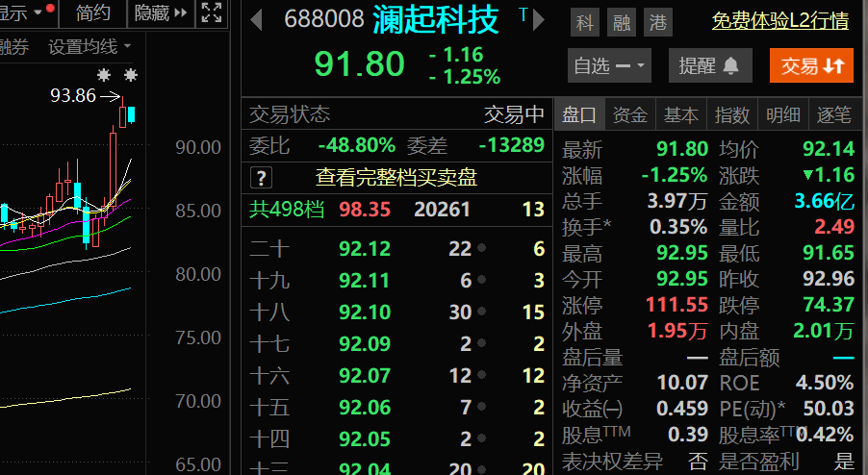Click dot icon in 92.10 row
Viewport: 868px width, 475px height.
[x=481, y=312]
